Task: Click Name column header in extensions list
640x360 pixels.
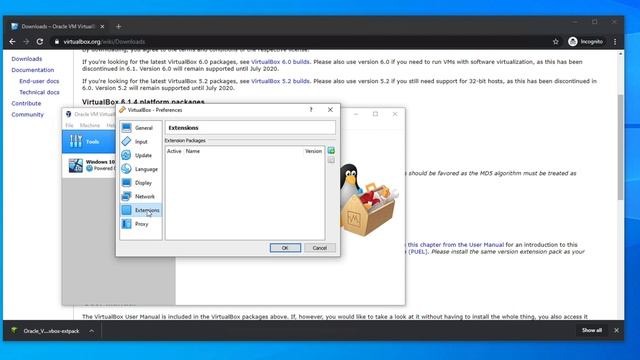Action: click(x=193, y=151)
